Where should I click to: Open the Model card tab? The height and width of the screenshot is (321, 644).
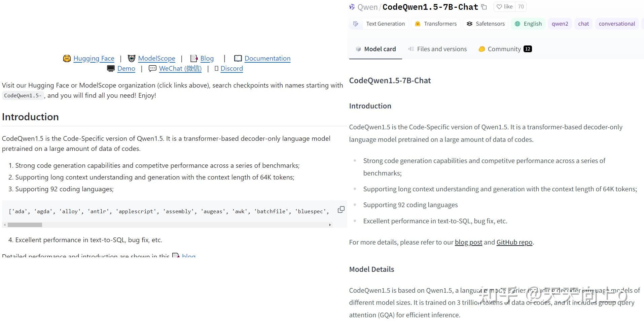375,49
